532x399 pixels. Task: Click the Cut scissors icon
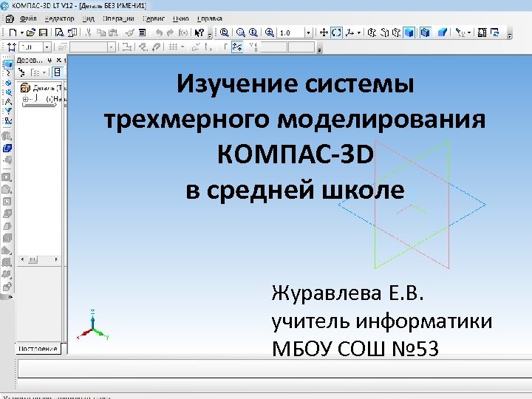click(88, 33)
